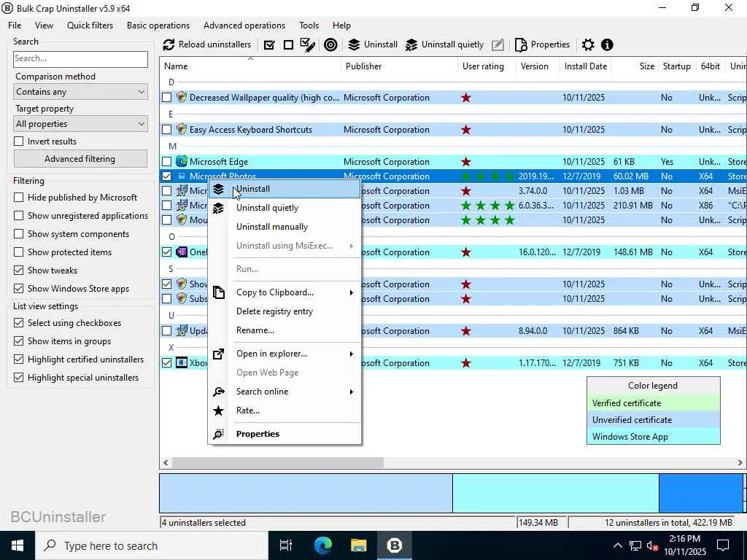Click the Open in explorer icon in context menu

(219, 354)
